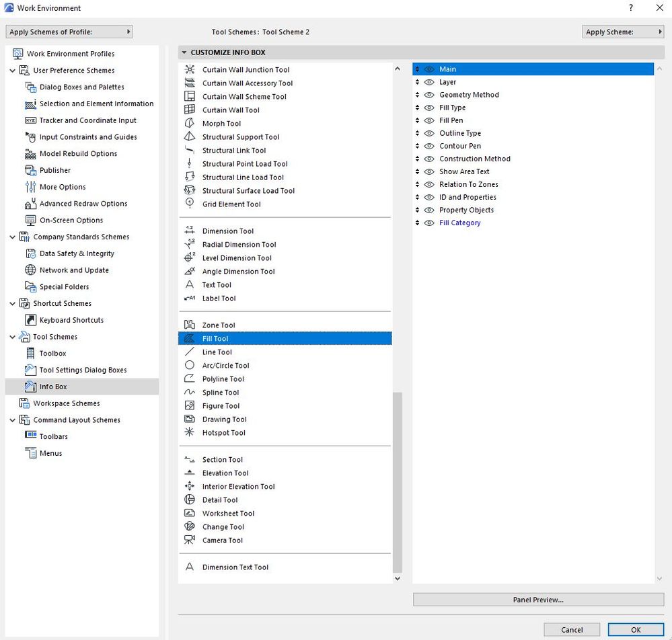
Task: Click the Line Tool icon
Action: tap(190, 352)
